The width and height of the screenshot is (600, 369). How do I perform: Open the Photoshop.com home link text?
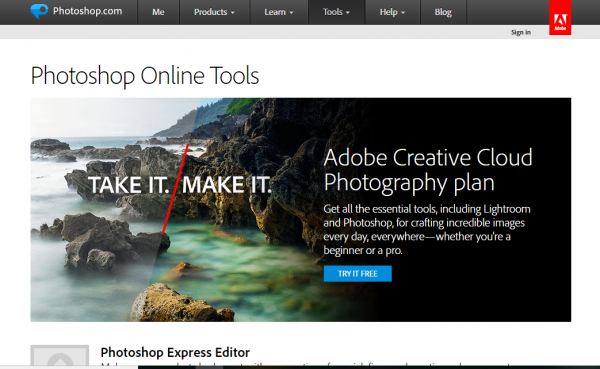point(88,11)
